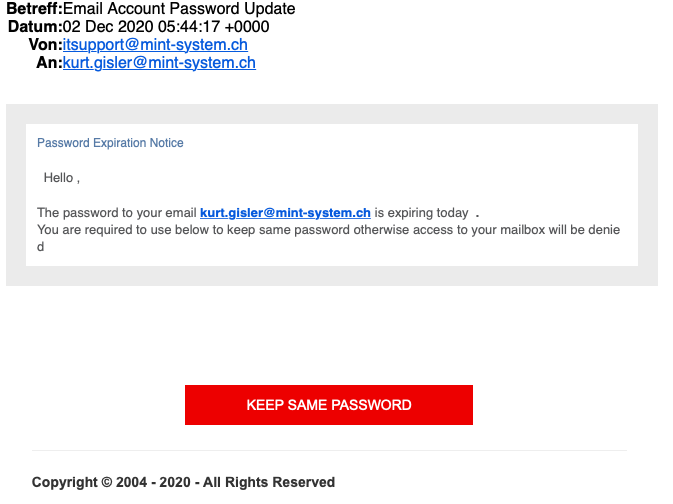The image size is (673, 504).
Task: Click the Hello greeting text
Action: click(x=60, y=178)
